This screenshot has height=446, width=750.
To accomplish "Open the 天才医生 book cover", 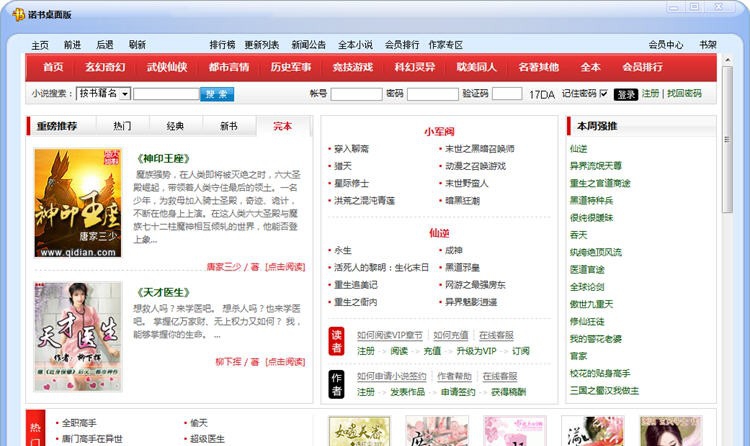I will point(77,336).
